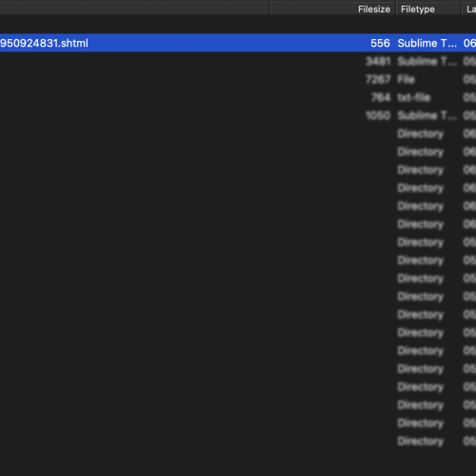Click the empty area below the last Directory
The image size is (476, 476).
tap(238, 463)
